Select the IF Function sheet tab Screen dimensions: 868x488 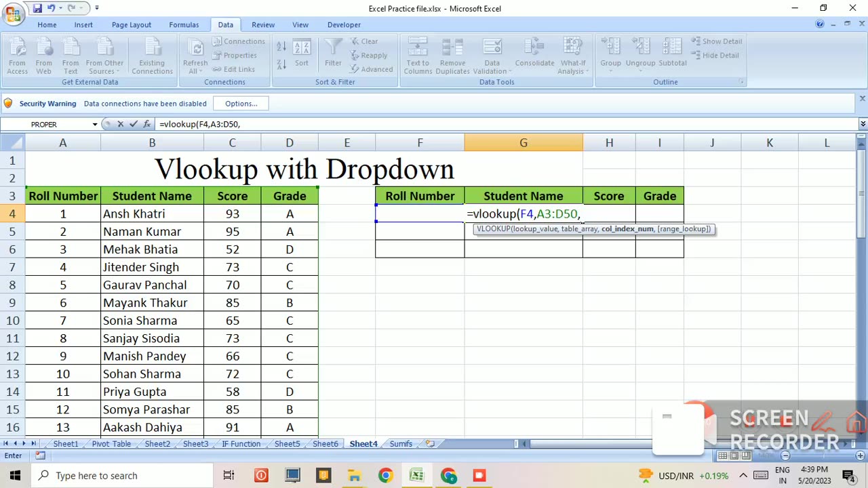click(241, 444)
